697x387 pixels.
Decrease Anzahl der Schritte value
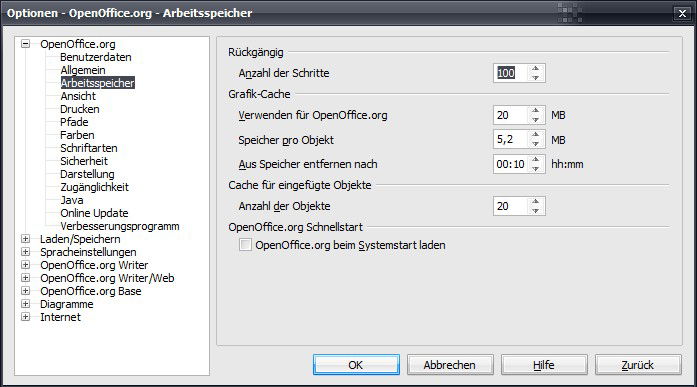click(x=536, y=77)
